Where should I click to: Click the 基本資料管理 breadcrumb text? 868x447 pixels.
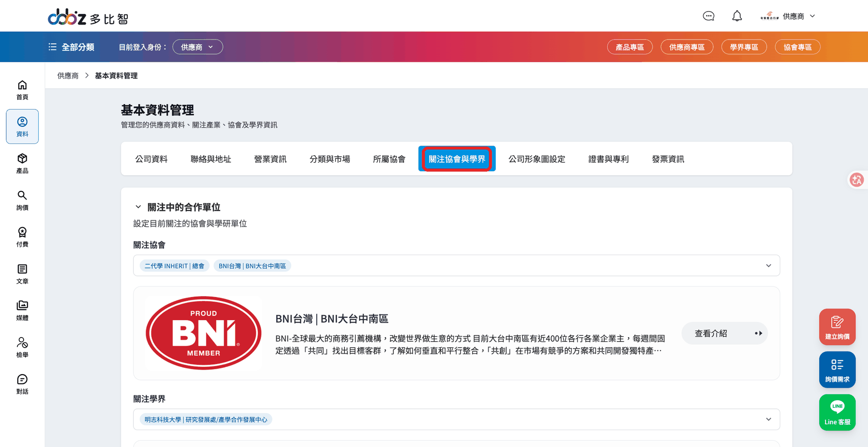tap(116, 76)
